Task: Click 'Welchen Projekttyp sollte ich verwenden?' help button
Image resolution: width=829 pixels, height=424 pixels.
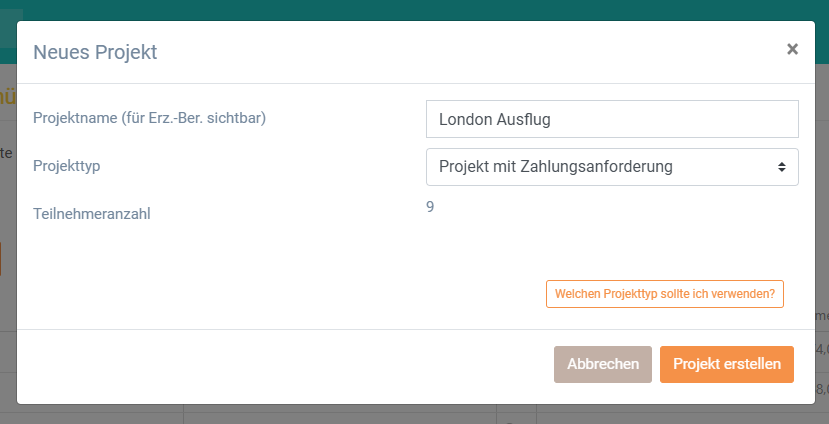Action: pos(665,294)
